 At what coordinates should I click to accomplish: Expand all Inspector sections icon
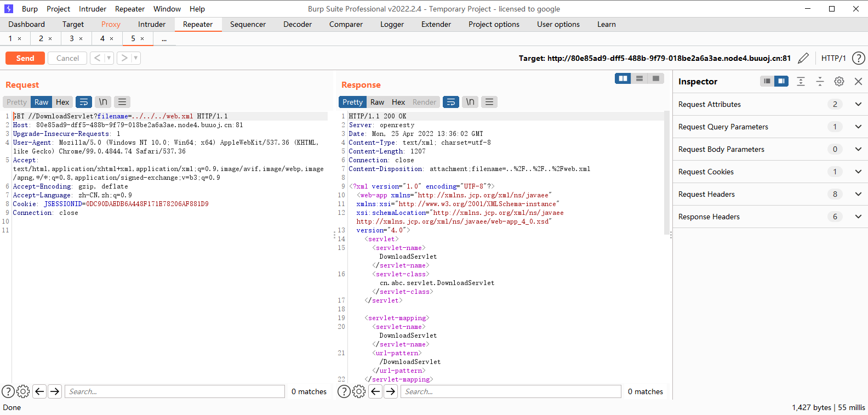click(801, 81)
